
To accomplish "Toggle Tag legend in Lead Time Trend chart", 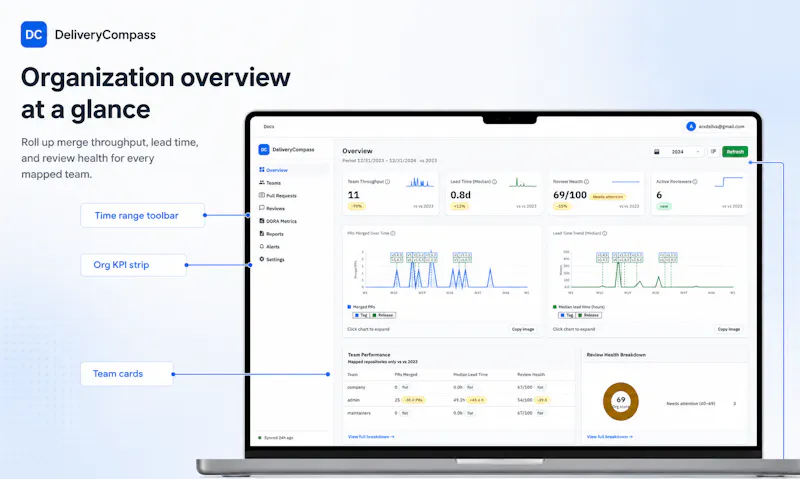I will click(566, 315).
